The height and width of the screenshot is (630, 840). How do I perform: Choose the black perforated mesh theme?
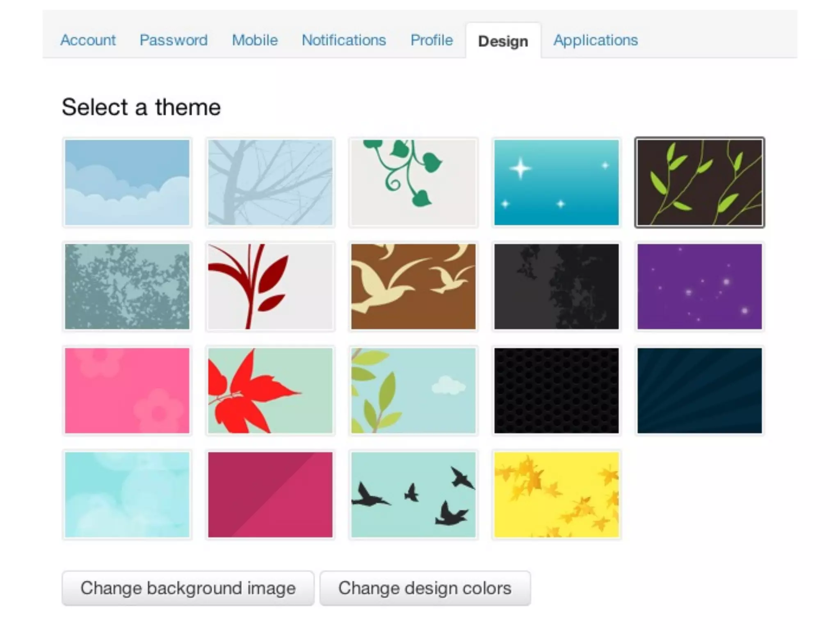point(556,390)
